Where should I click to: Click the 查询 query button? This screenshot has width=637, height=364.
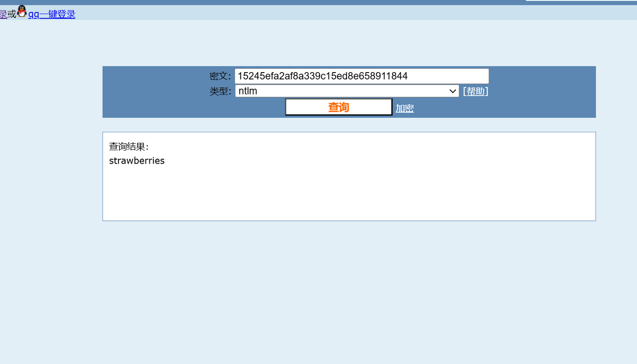point(338,107)
